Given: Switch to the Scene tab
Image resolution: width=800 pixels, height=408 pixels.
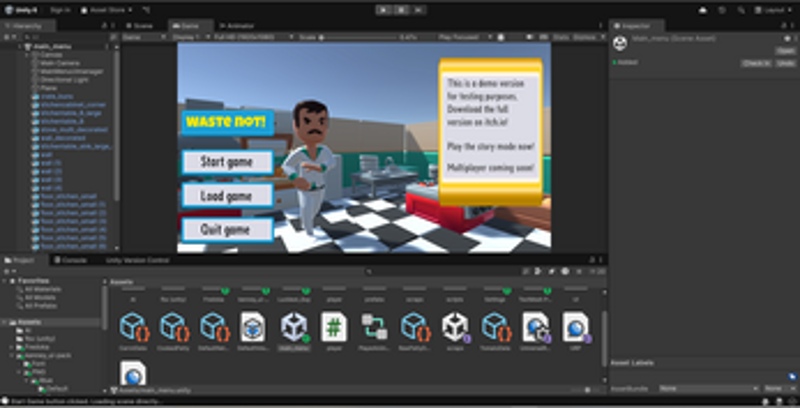Looking at the screenshot, I should (x=140, y=24).
